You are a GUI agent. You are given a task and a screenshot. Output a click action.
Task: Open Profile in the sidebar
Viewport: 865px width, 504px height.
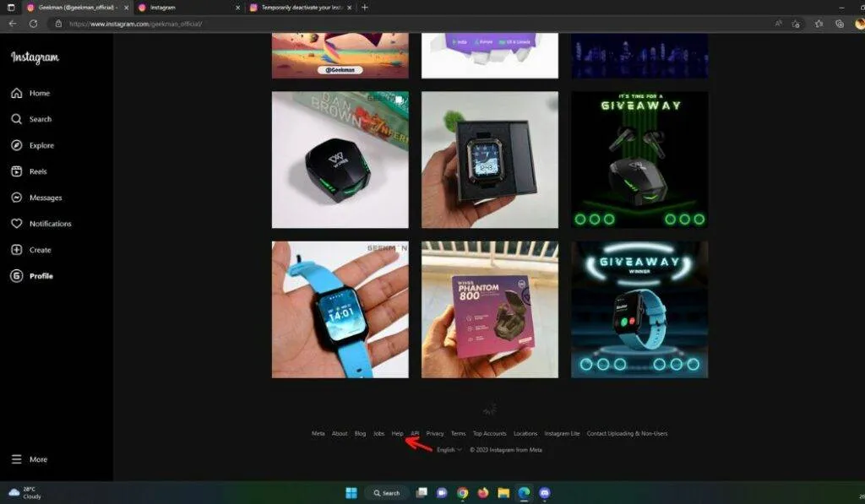pyautogui.click(x=32, y=276)
